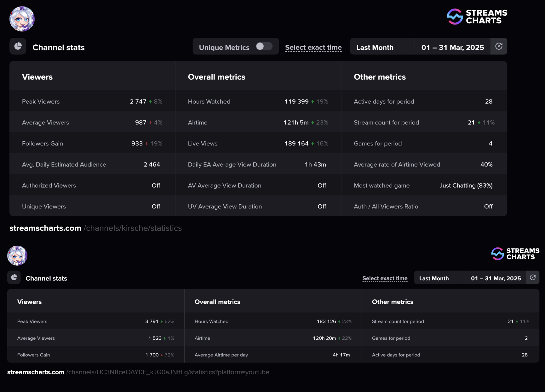Image resolution: width=545 pixels, height=392 pixels.
Task: Enable the Unique Metrics switch
Action: 264,47
